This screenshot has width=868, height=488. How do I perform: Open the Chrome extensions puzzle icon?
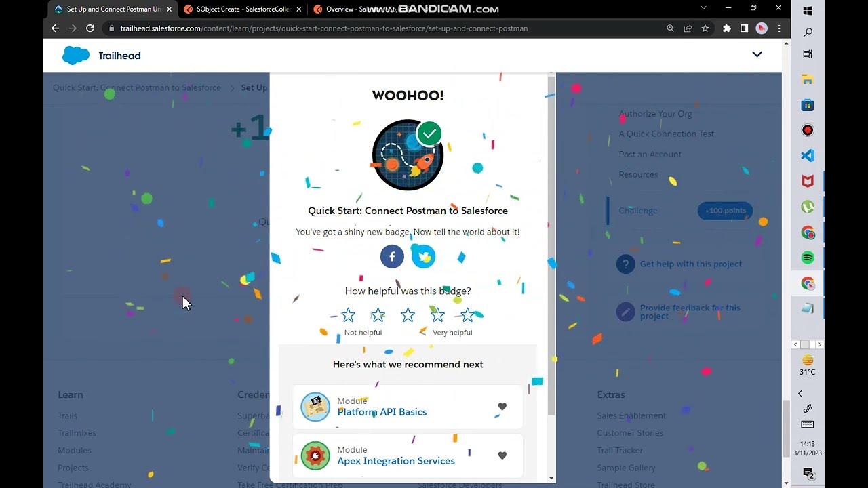727,28
